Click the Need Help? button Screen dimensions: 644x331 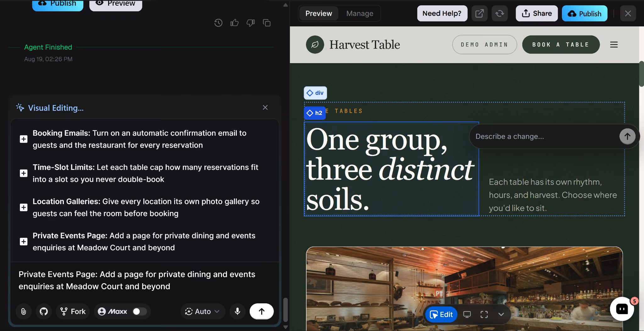(442, 13)
